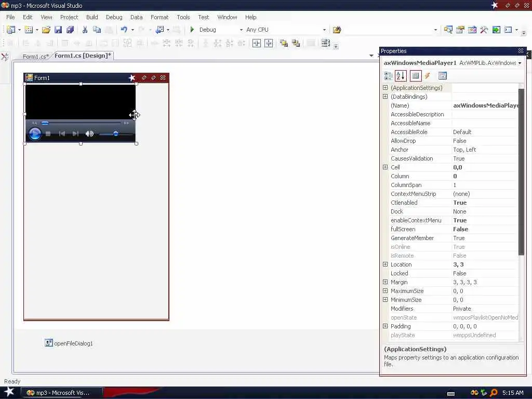
Task: Click the enableContextMenu True value
Action: (460, 220)
